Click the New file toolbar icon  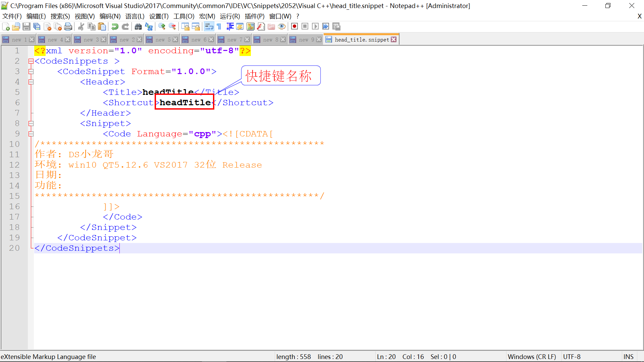point(6,26)
